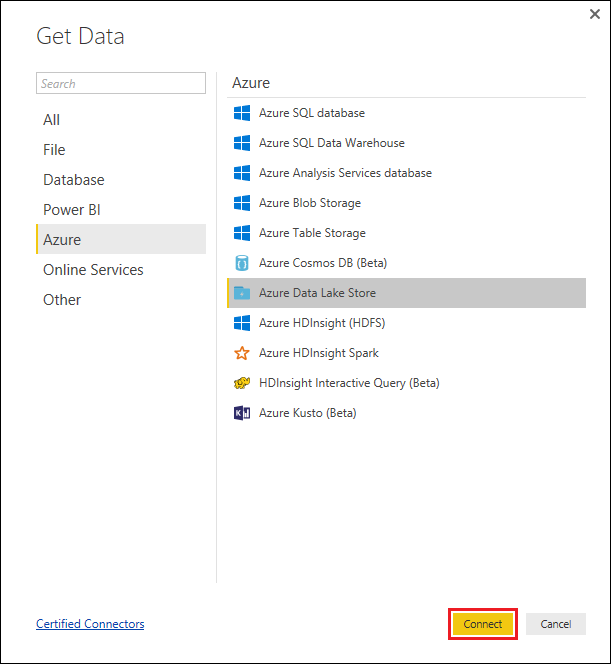This screenshot has width=611, height=664.
Task: Click the HDInsight Interactive Query elephant icon
Action: tap(242, 383)
